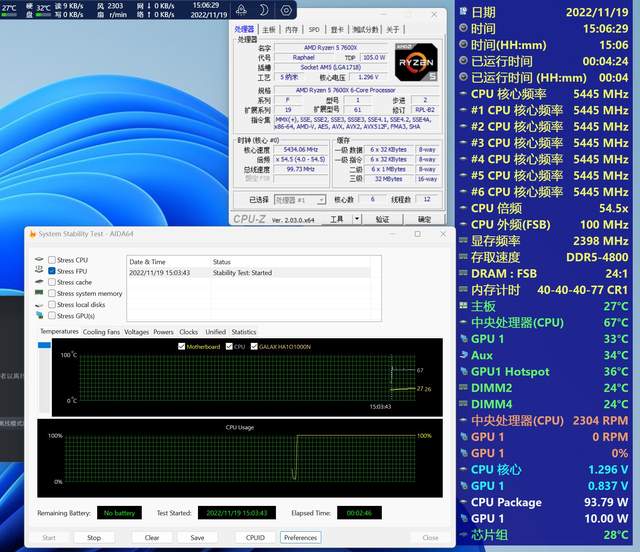
Task: Click the Stress system memory icon
Action: pos(39,293)
